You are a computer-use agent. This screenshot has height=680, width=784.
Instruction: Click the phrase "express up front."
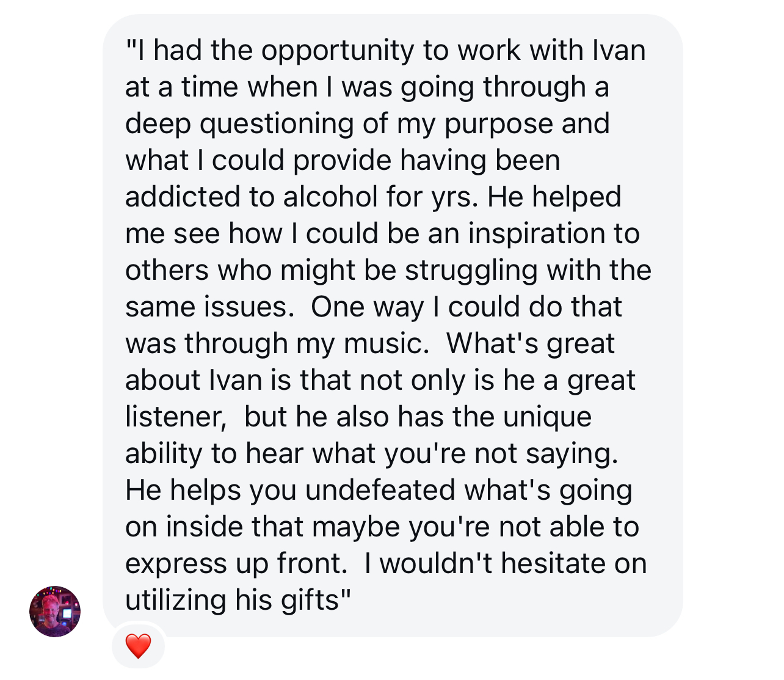tap(236, 565)
